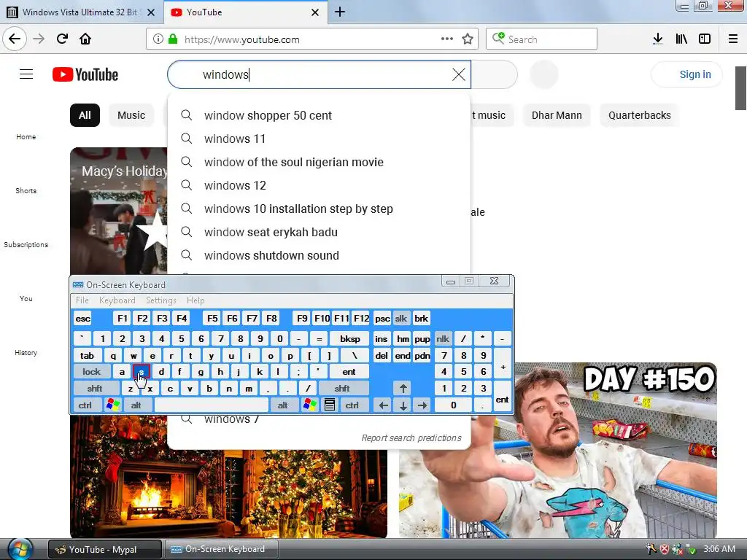Open YouTube guide hamburger menu

tap(26, 74)
